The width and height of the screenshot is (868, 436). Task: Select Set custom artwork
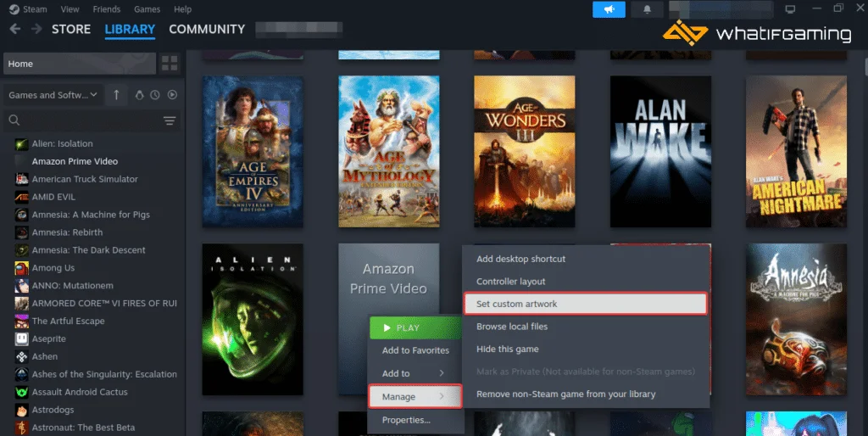pos(585,304)
